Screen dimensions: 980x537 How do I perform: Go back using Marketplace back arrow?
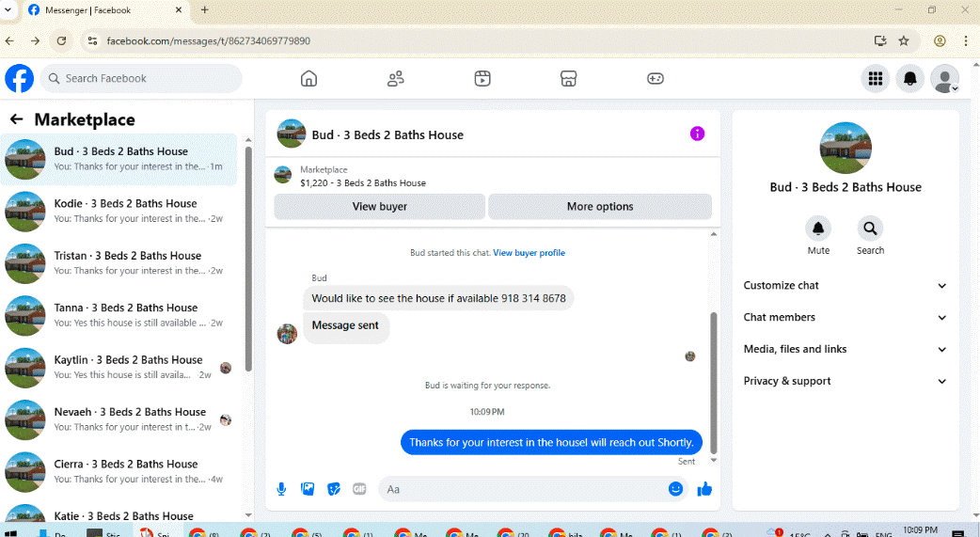[17, 119]
